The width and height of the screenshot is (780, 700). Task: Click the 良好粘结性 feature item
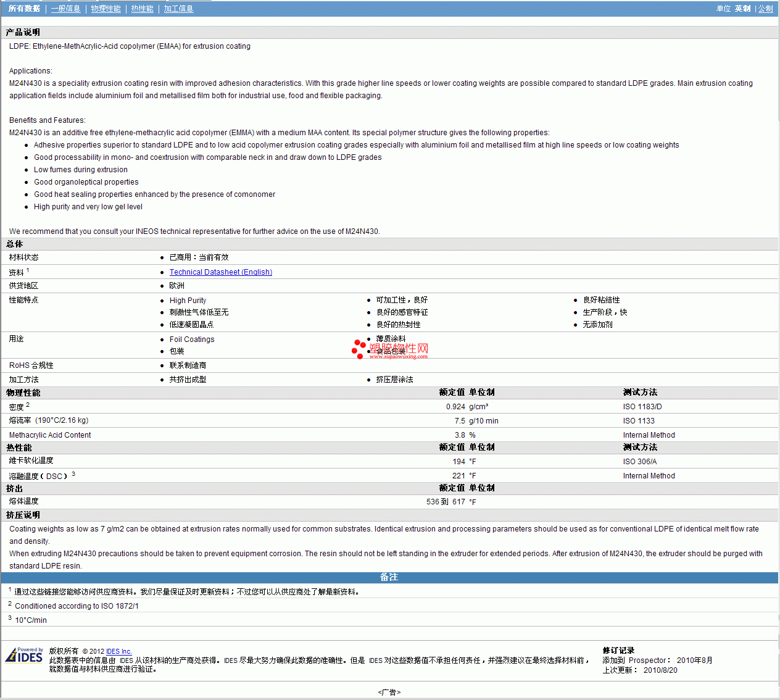coord(602,300)
